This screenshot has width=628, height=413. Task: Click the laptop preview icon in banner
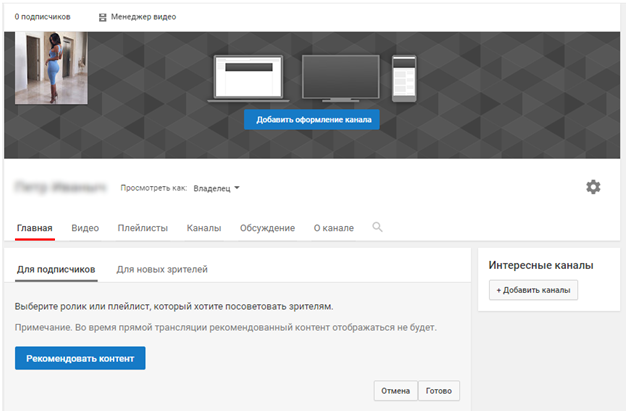click(x=248, y=78)
